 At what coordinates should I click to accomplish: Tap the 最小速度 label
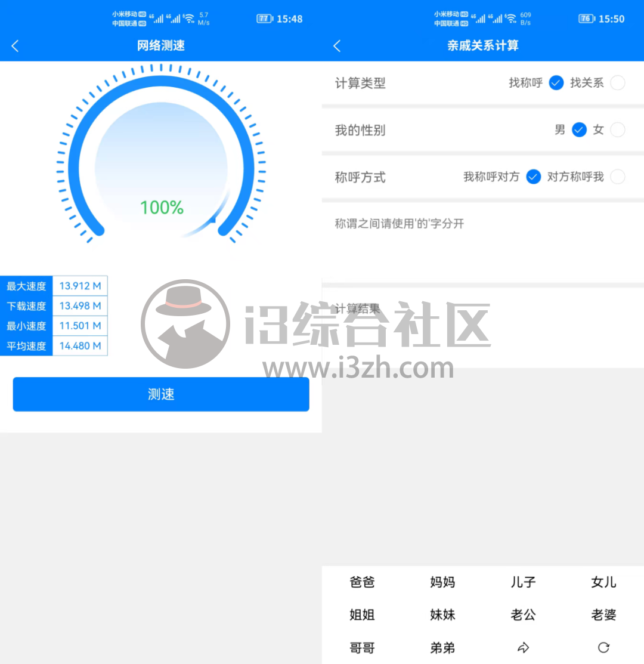click(x=26, y=326)
